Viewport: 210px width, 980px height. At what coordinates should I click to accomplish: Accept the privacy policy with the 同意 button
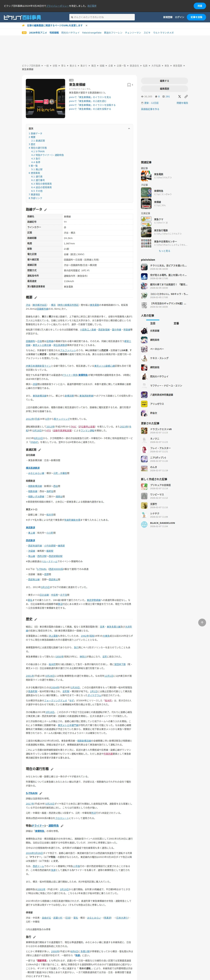click(200, 6)
